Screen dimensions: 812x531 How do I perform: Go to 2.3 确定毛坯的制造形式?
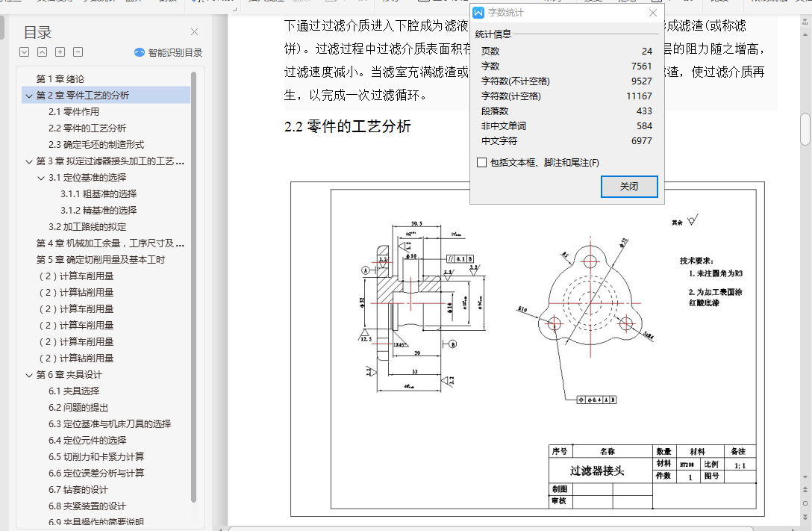(x=96, y=145)
